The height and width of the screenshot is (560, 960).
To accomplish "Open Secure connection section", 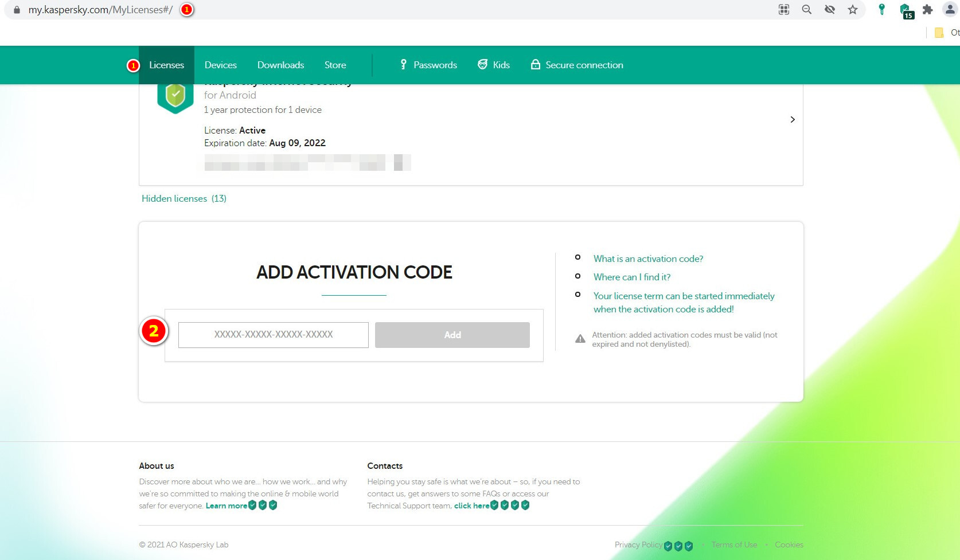I will pos(577,65).
